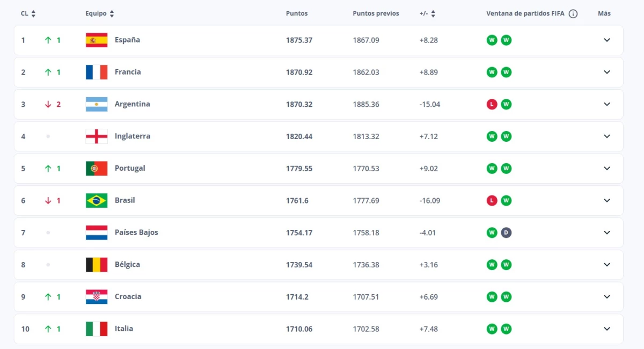The image size is (644, 349).
Task: Click the Puntos column header
Action: click(297, 14)
